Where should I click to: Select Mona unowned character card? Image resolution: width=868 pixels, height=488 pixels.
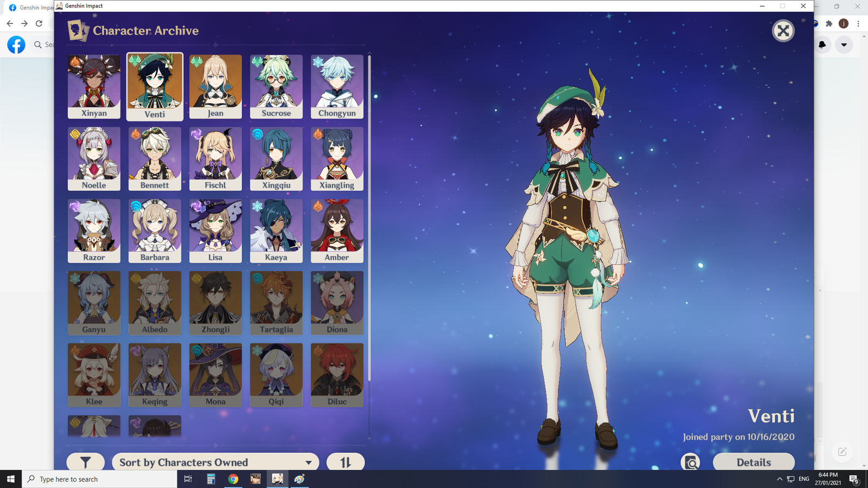click(x=215, y=375)
